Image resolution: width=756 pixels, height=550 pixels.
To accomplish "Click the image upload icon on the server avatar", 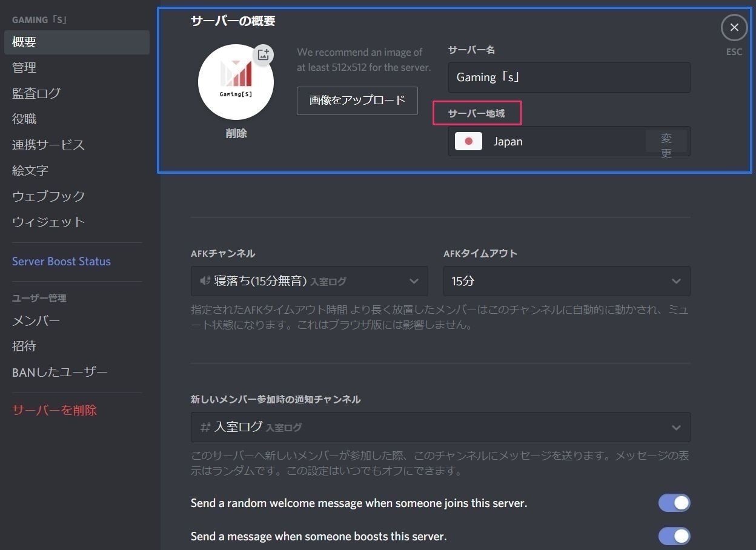I will click(263, 55).
